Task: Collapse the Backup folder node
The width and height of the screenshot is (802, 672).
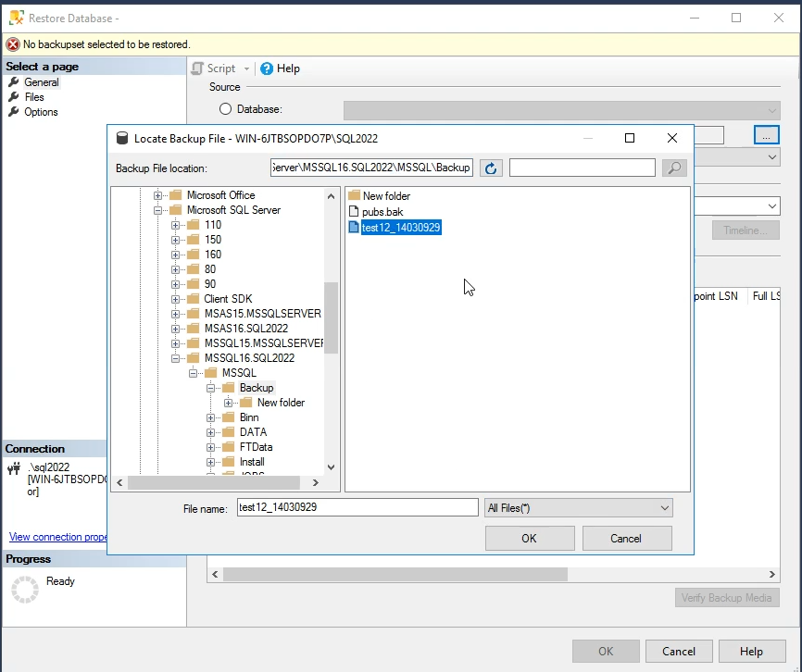Action: [210, 388]
